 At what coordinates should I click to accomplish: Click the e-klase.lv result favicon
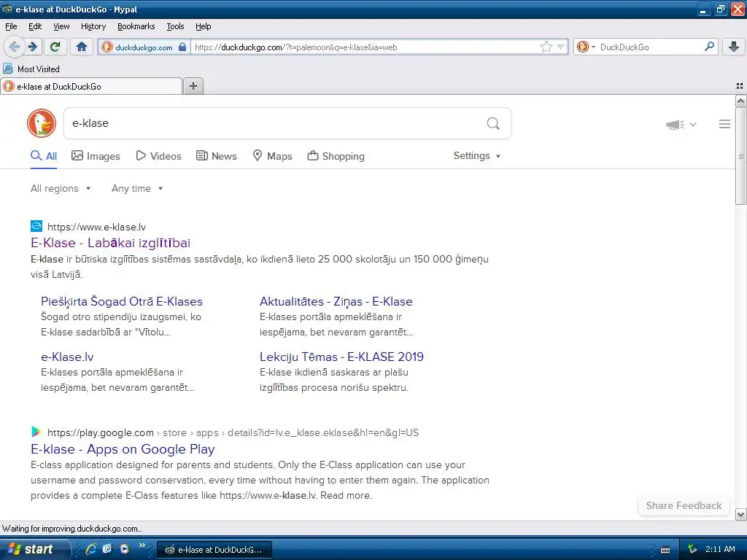[x=36, y=226]
